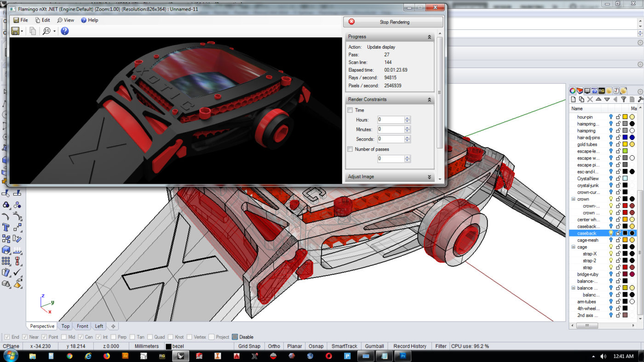Click the bridge-ruby layer color swatch

[x=625, y=274]
